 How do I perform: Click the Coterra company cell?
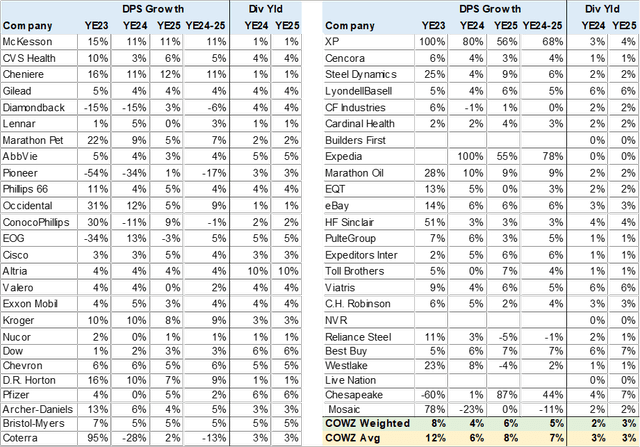click(20, 438)
